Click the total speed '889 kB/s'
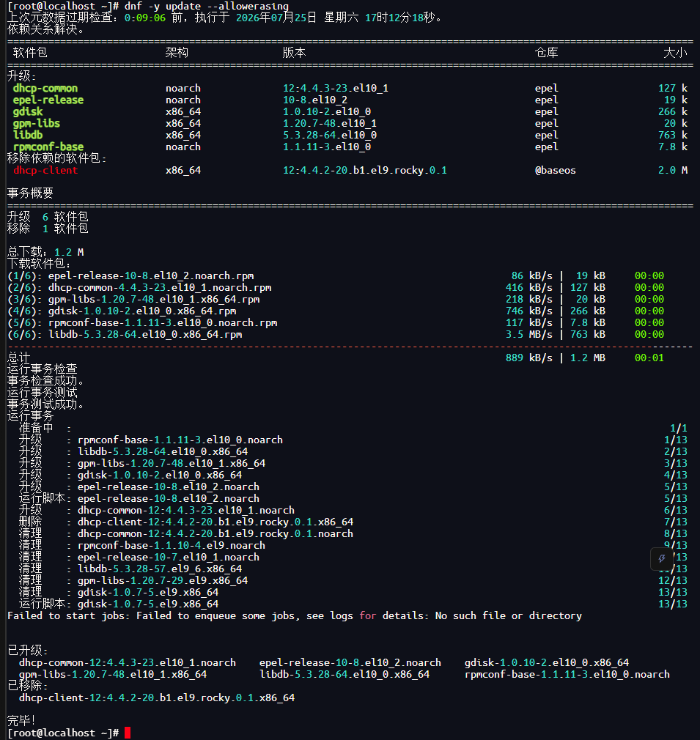This screenshot has height=740, width=700. 528,358
